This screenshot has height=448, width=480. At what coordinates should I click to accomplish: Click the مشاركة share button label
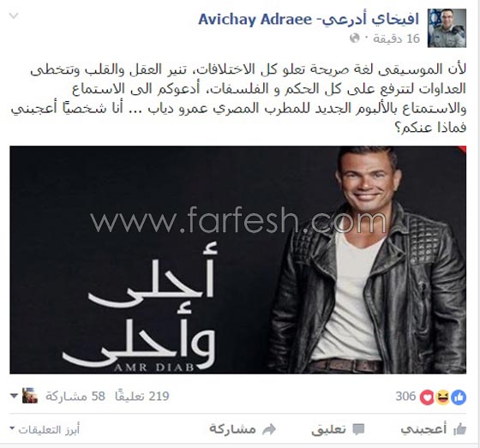tap(232, 428)
